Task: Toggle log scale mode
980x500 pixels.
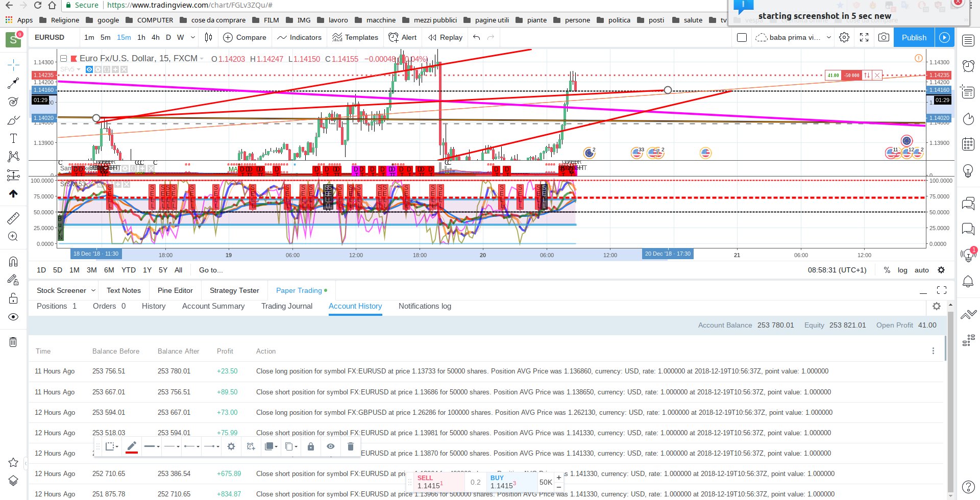Action: click(902, 270)
